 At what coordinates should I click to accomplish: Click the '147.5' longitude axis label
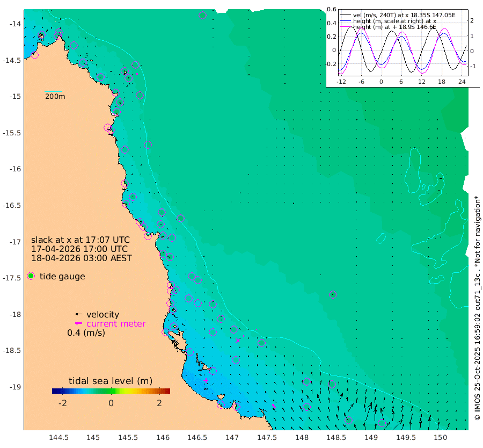pyautogui.click(x=267, y=438)
